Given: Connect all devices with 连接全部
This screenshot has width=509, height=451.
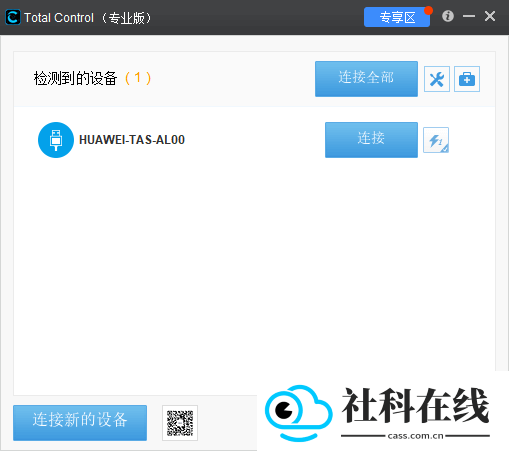Looking at the screenshot, I should tap(366, 79).
